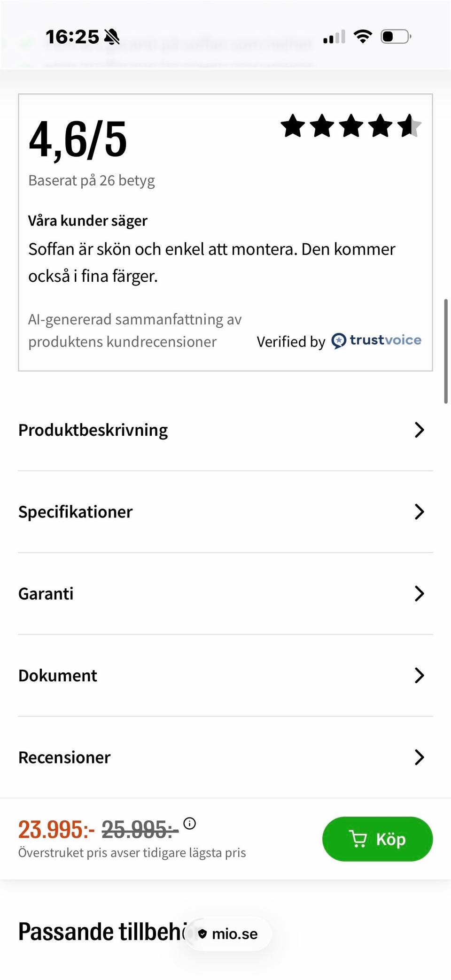Image resolution: width=451 pixels, height=980 pixels.
Task: Expand the Dokument chevron arrow
Action: pyautogui.click(x=419, y=675)
